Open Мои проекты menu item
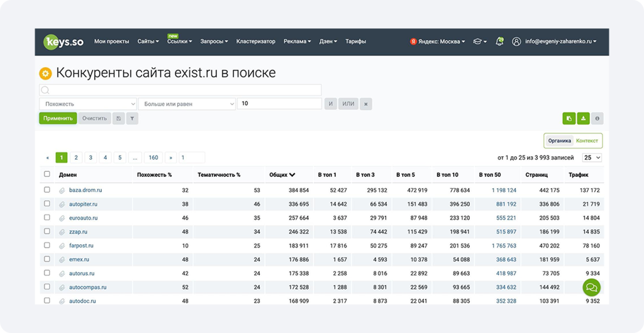Viewport: 644px width, 333px height. coord(112,42)
